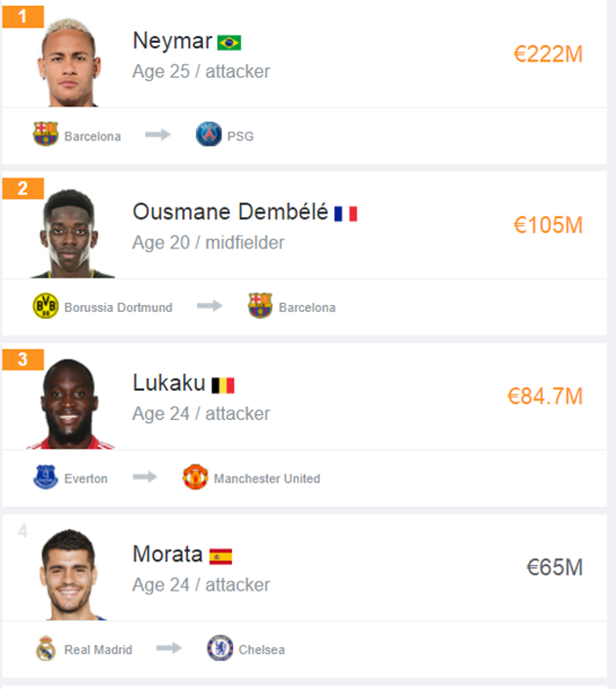Image resolution: width=616 pixels, height=689 pixels.
Task: Click the Chelsea club crest
Action: [220, 648]
